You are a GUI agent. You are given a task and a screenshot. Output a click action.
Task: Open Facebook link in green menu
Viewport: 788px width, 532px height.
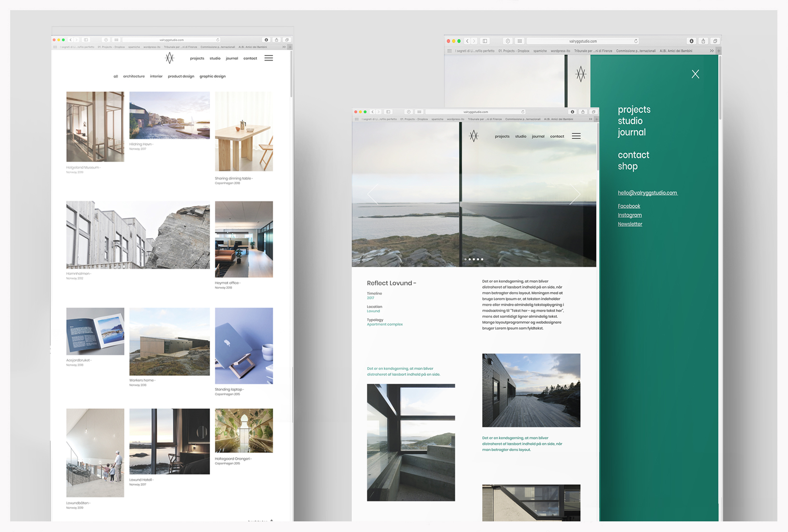tap(629, 206)
